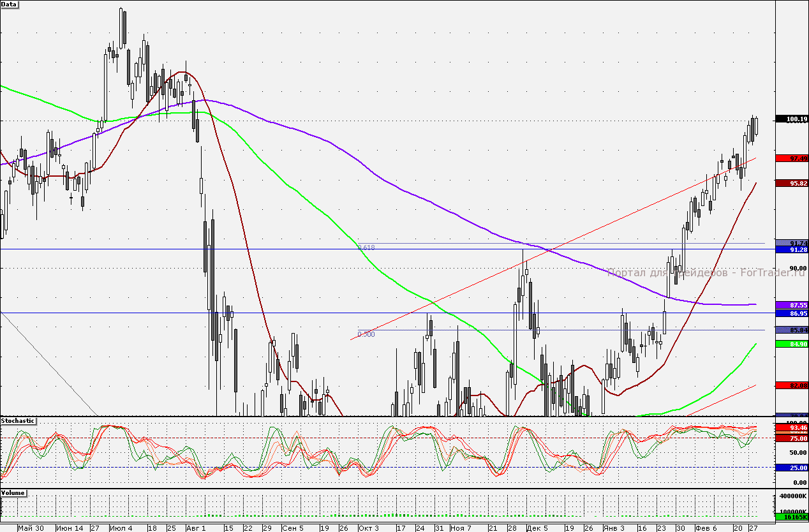Screen dimensions: 809x532
Task: Select the Авг 1 date marker
Action: pos(196,528)
